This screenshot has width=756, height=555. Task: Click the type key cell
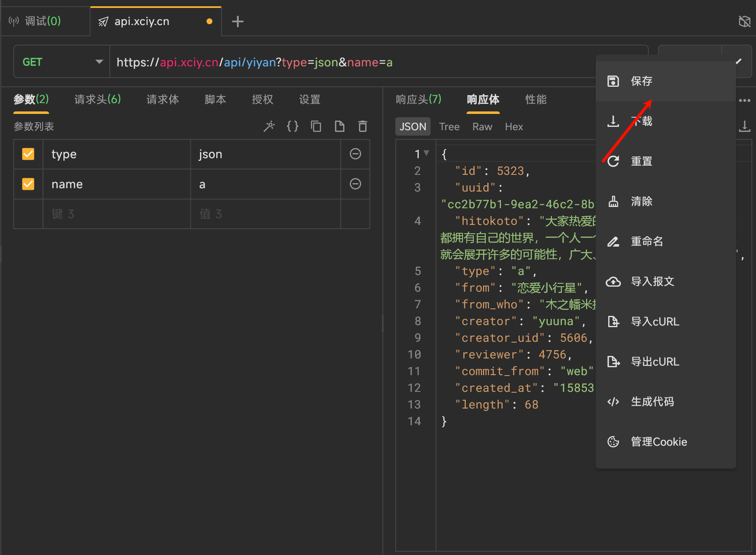click(x=116, y=154)
